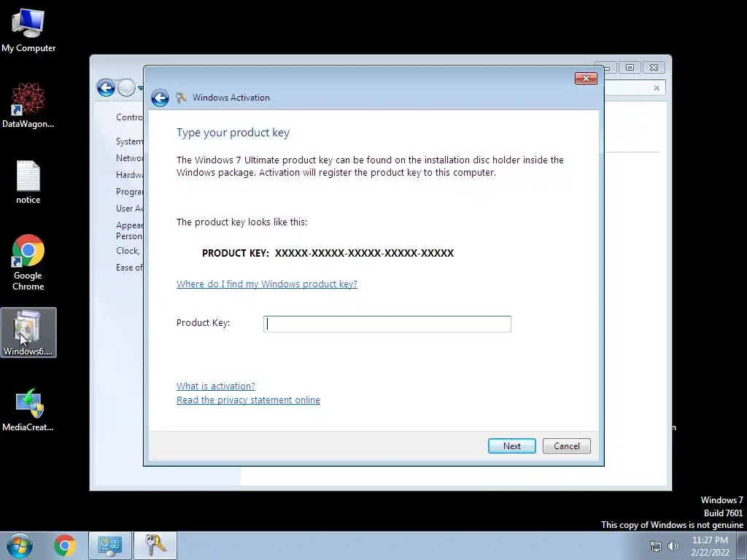Open Chrome from the taskbar

(x=65, y=545)
